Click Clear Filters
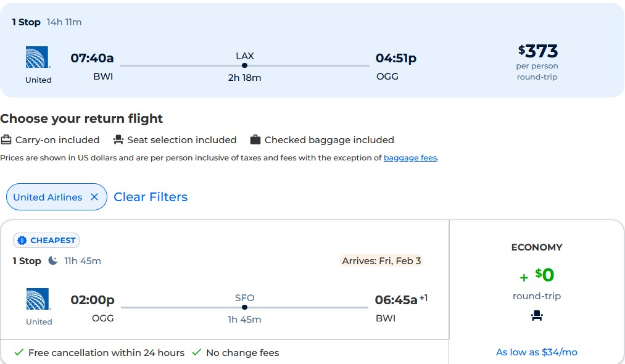The image size is (625, 364). pyautogui.click(x=151, y=197)
